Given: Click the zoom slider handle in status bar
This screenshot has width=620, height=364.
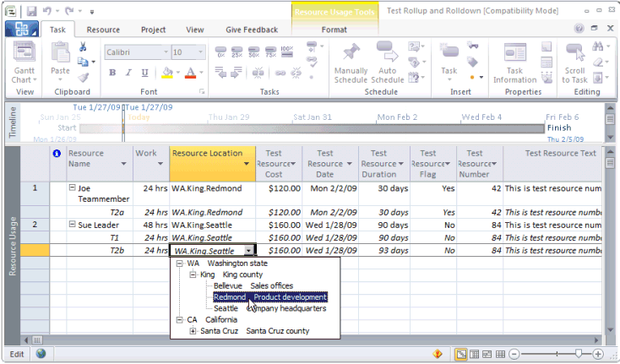Looking at the screenshot, I should [x=579, y=354].
